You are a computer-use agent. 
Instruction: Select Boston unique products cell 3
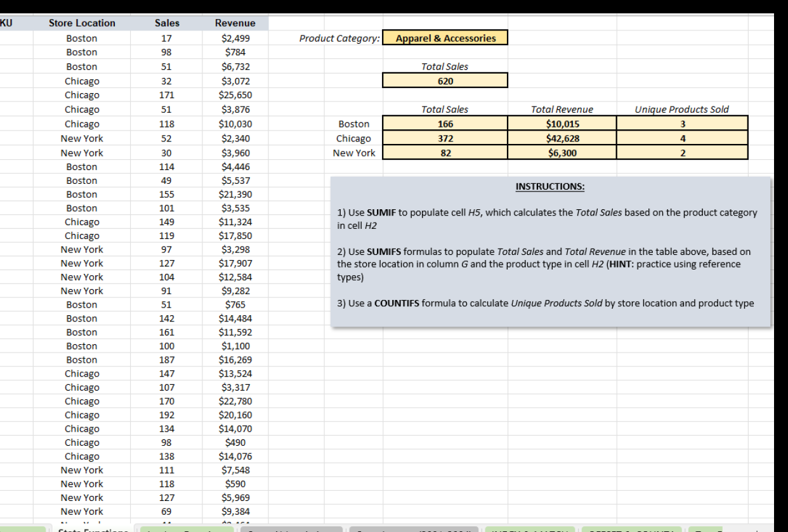tap(683, 124)
